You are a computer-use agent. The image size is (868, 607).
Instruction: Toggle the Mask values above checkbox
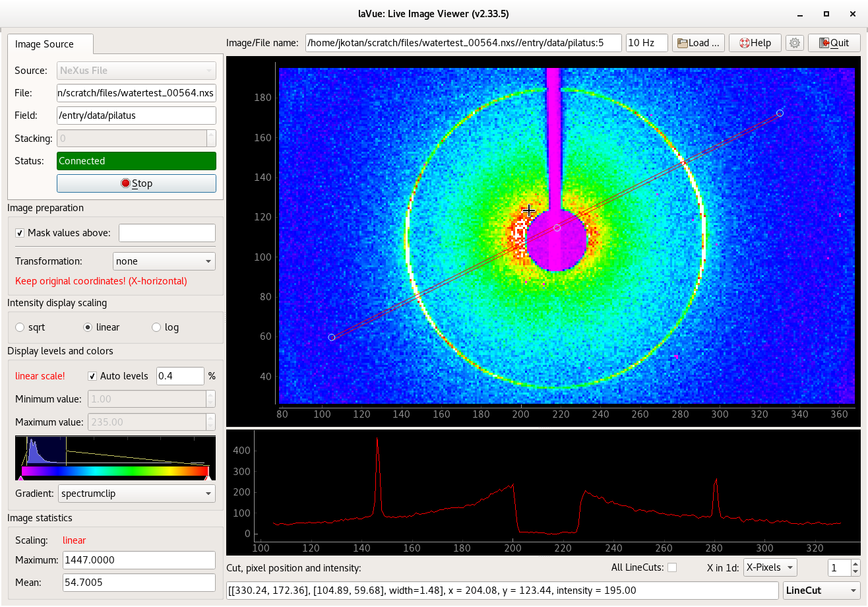click(x=20, y=233)
